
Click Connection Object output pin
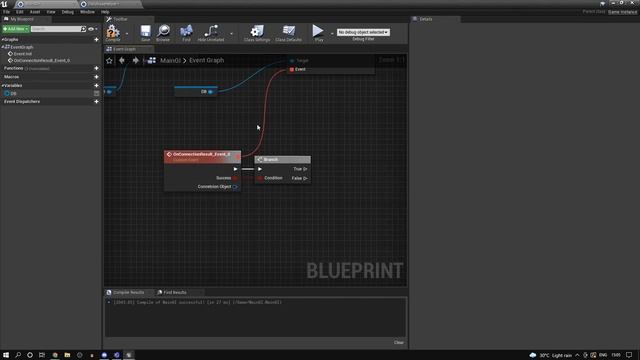coord(235,187)
